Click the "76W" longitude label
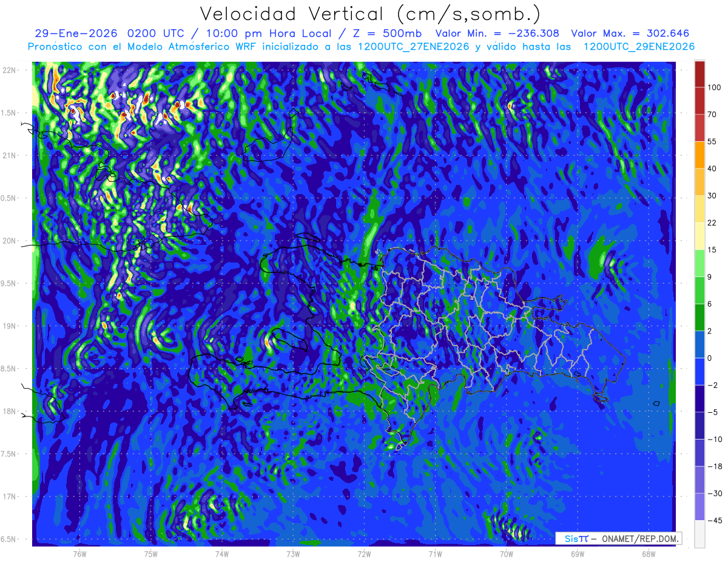 pos(79,554)
